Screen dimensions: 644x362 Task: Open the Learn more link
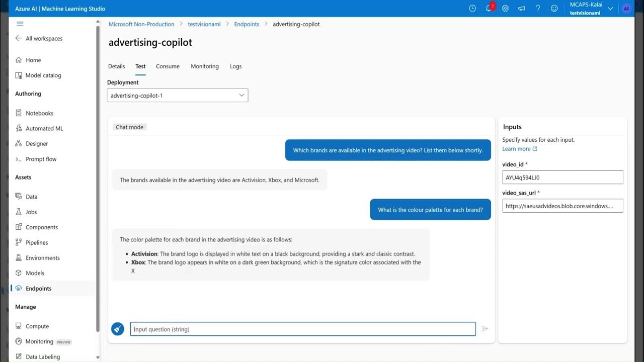point(520,149)
